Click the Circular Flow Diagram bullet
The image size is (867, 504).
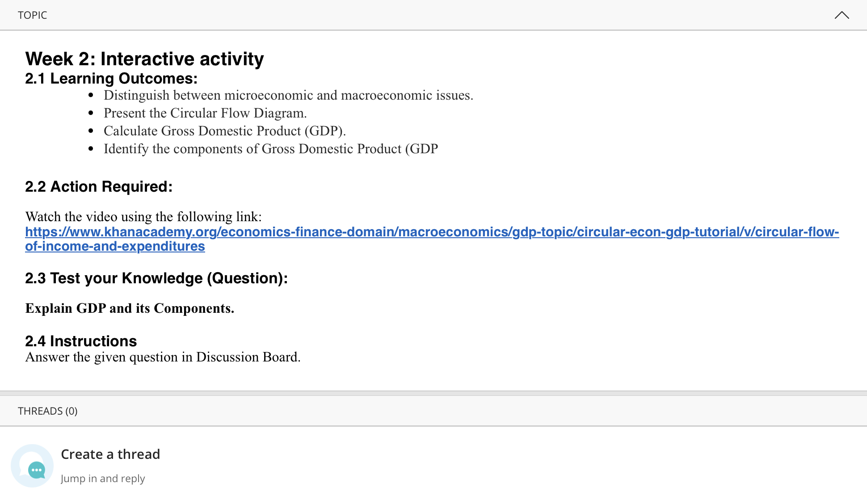pos(205,113)
